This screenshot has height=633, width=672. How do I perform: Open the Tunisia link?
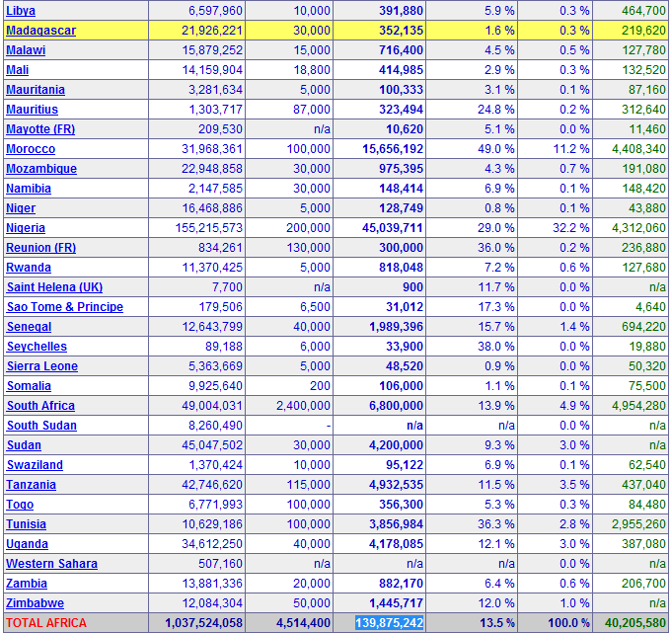(x=26, y=523)
